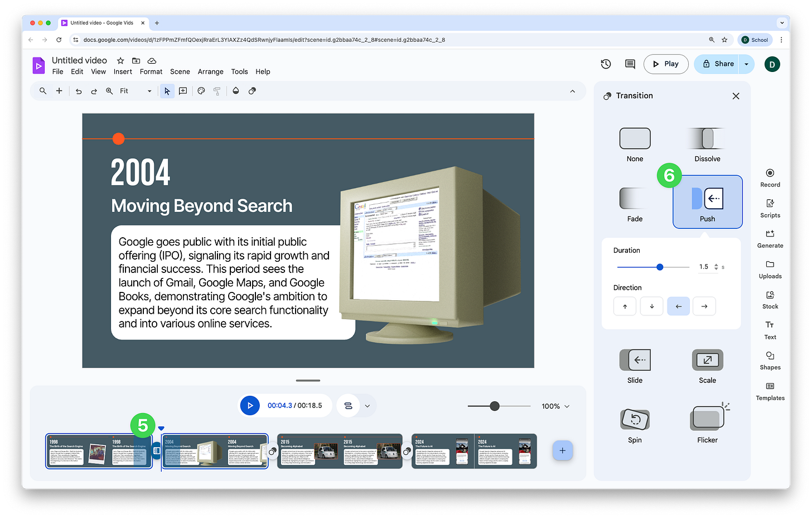
Task: Choose the Scale transition
Action: pyautogui.click(x=707, y=366)
